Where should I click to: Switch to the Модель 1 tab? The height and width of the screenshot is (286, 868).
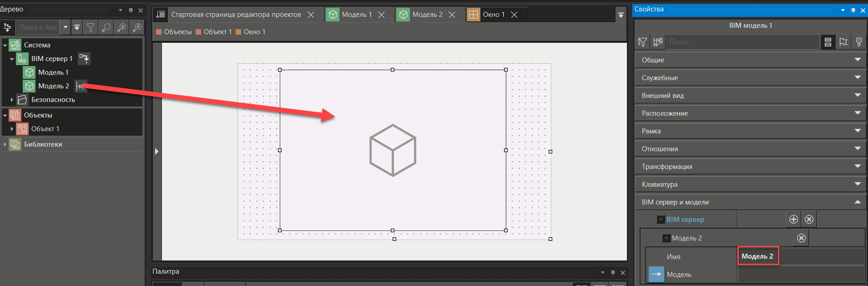click(x=357, y=15)
